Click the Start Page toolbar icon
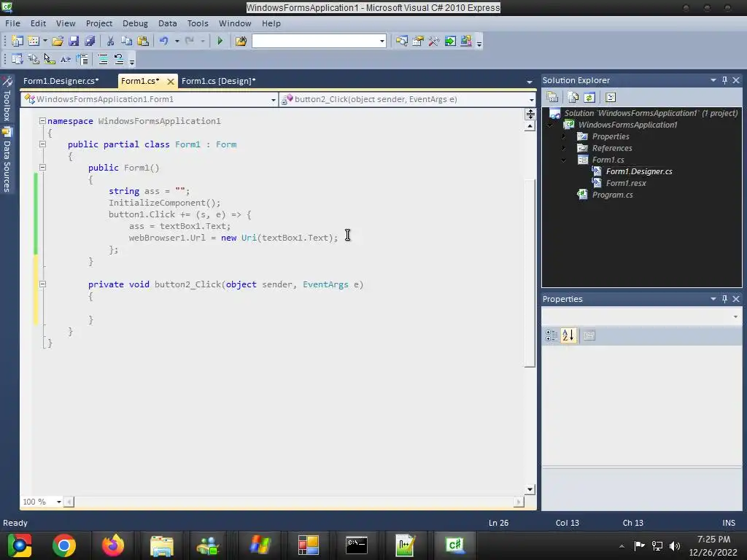 click(x=450, y=41)
